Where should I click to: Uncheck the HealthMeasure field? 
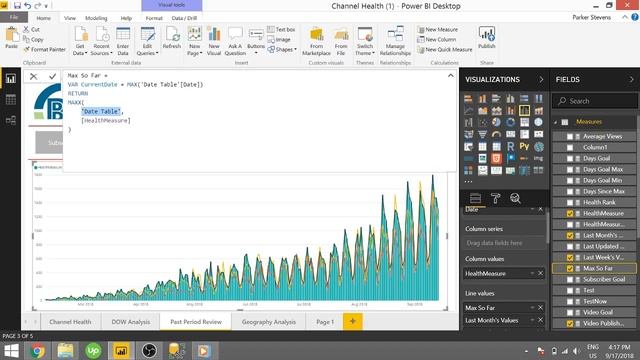570,213
